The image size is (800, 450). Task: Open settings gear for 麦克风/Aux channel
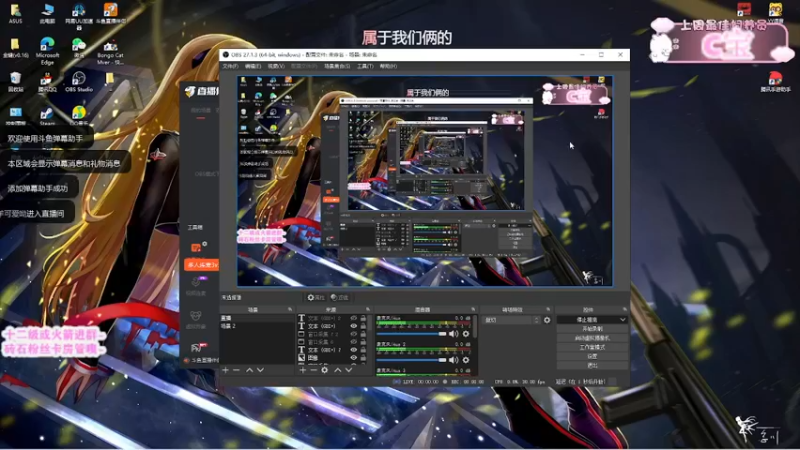(x=465, y=334)
